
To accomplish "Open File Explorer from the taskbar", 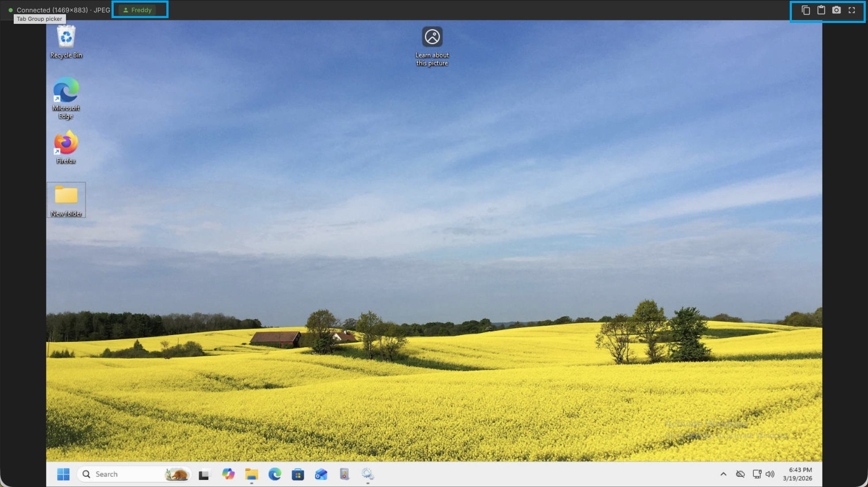I will [x=251, y=474].
